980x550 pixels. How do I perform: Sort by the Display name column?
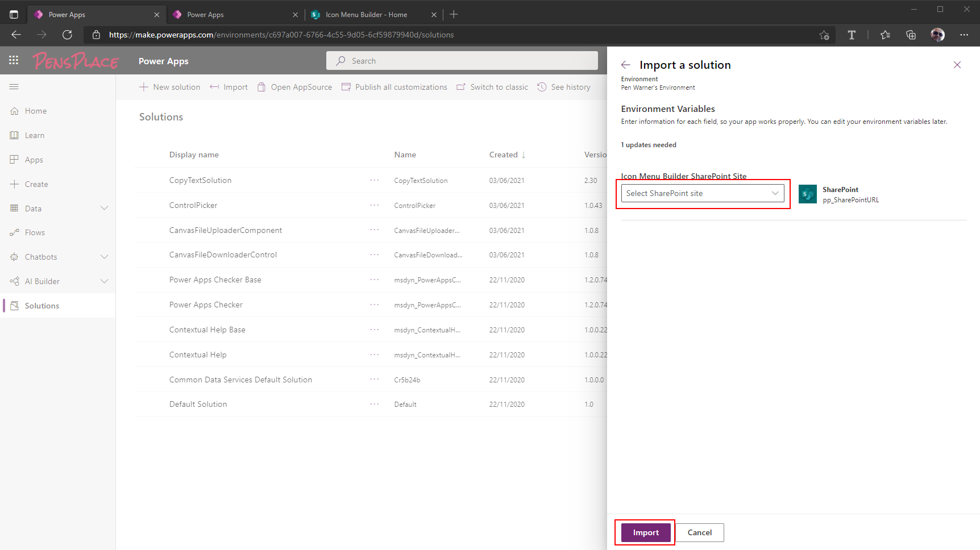point(194,155)
